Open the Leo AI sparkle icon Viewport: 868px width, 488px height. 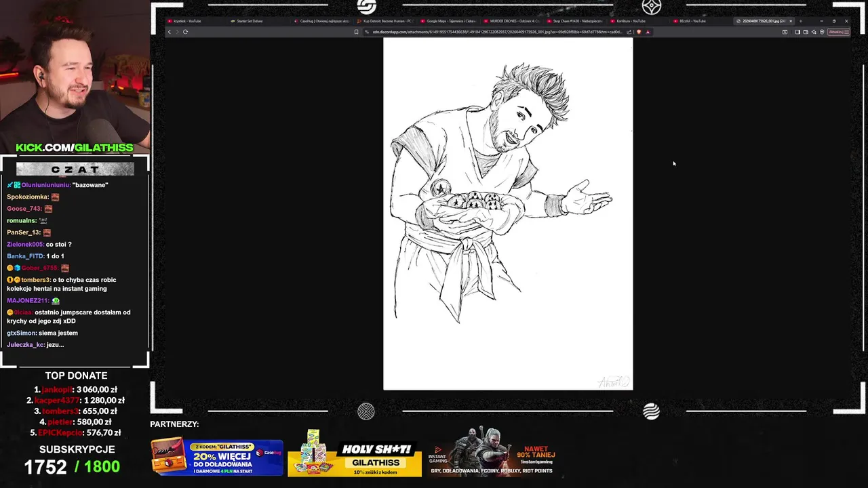pyautogui.click(x=814, y=32)
